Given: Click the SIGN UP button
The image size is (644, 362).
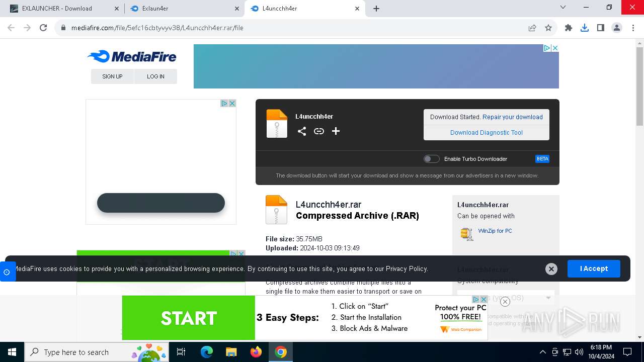Looking at the screenshot, I should pos(112,76).
